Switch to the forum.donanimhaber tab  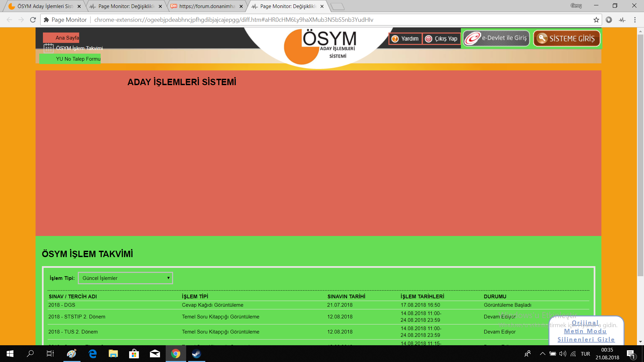click(x=207, y=6)
